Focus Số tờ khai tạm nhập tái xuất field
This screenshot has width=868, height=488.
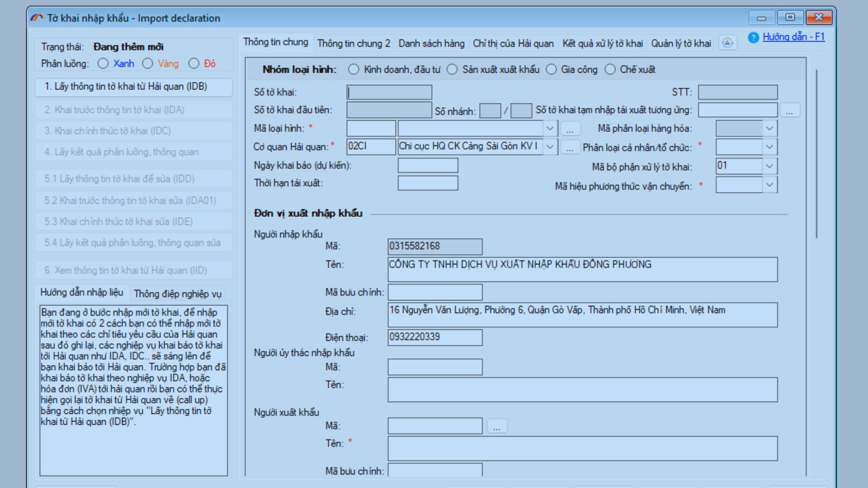coord(738,110)
